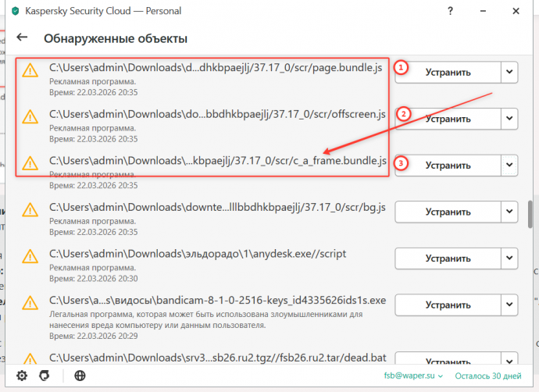The width and height of the screenshot is (539, 392).
Task: Expand the dropdown arrow beside Устранить for page.bundle.js
Action: point(509,73)
